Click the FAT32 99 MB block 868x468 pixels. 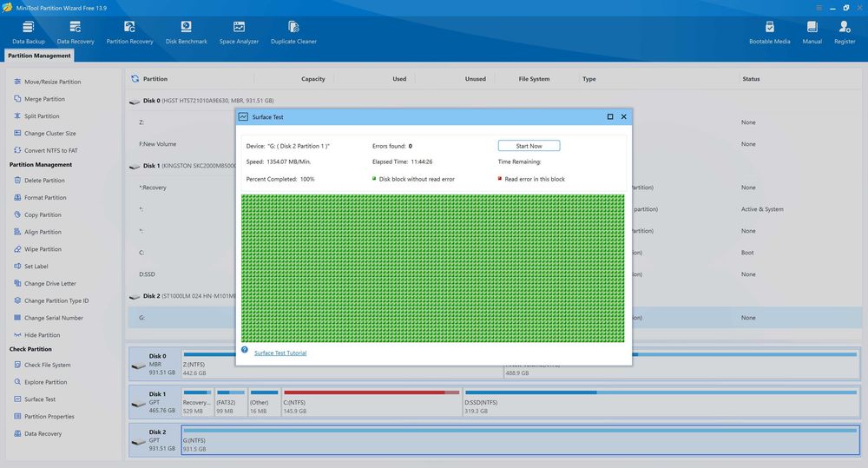point(230,403)
